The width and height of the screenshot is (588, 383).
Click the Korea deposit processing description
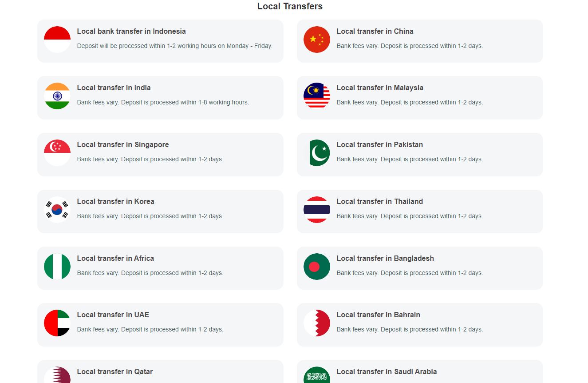pos(150,216)
